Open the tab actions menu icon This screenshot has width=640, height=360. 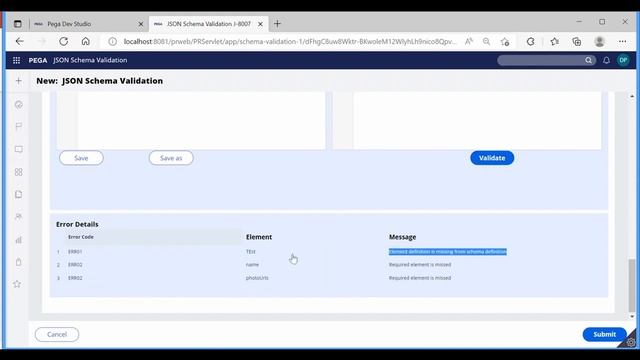[x=18, y=24]
